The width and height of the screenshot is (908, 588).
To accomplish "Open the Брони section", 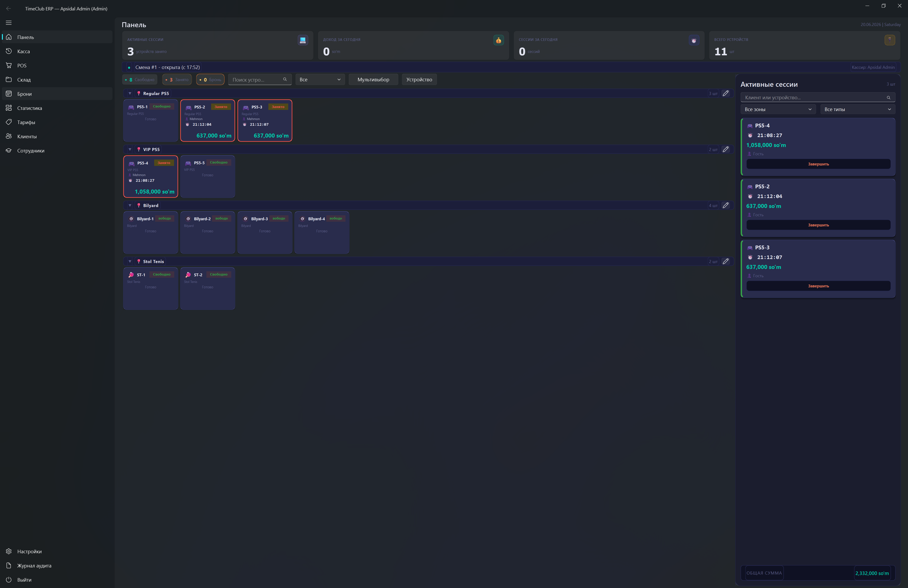I will point(57,94).
